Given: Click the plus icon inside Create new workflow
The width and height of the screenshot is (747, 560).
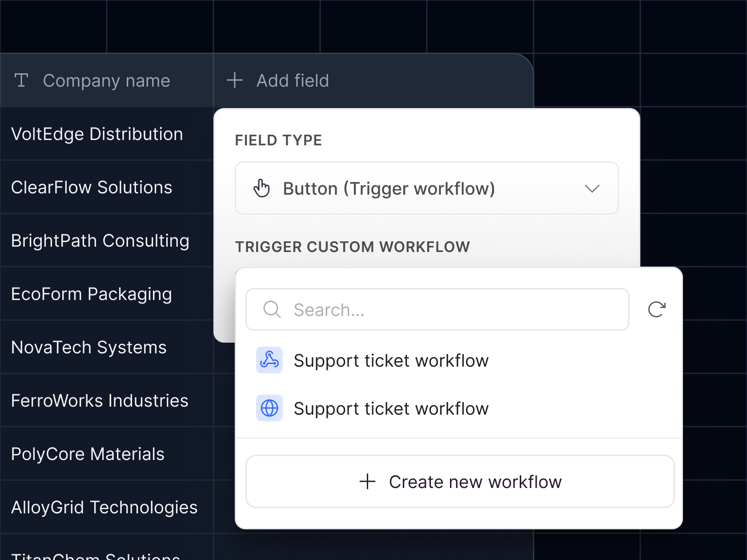Looking at the screenshot, I should (367, 481).
